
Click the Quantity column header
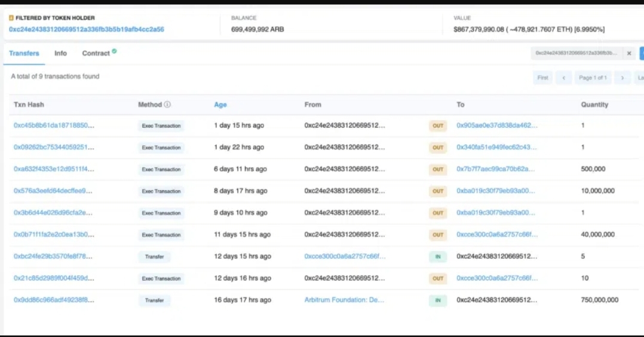[x=594, y=105]
